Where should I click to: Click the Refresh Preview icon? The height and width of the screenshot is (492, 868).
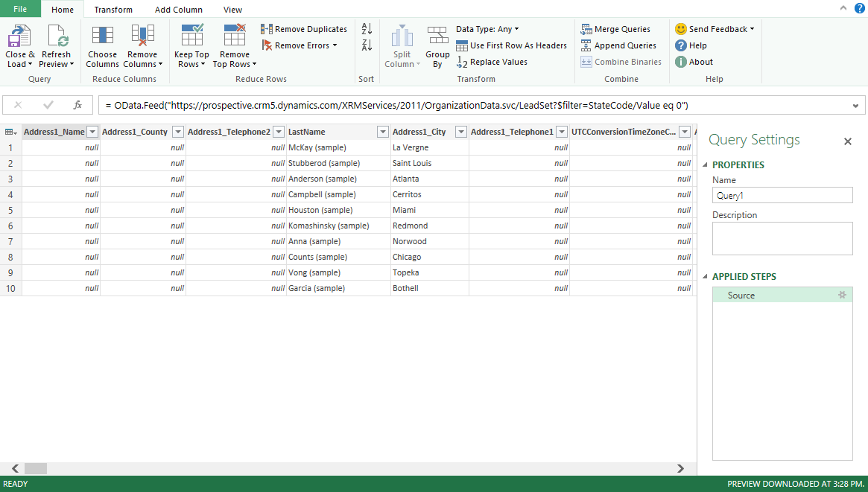57,36
